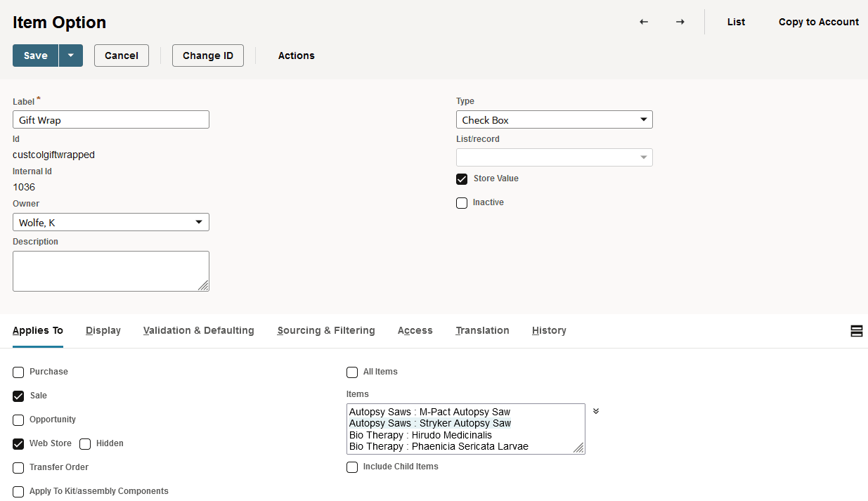Enable Include Child Items checkbox
Viewport: 868px width, 501px height.
click(352, 467)
